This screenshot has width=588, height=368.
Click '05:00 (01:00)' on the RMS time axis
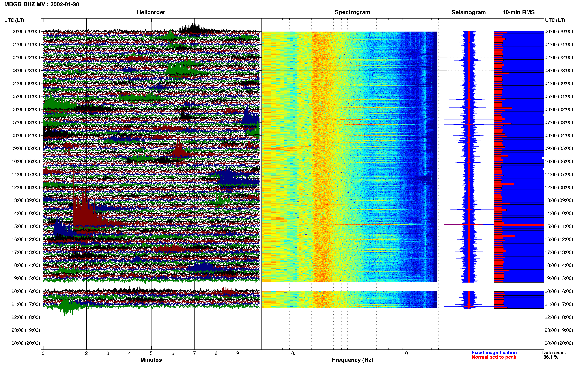tap(559, 96)
